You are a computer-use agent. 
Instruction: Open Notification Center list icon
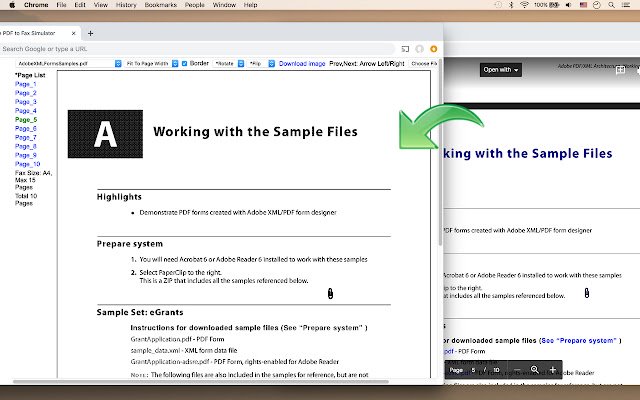pos(626,5)
